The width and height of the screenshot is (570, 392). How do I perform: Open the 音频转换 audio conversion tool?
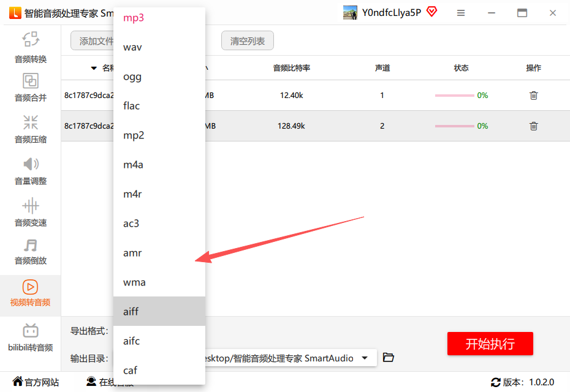pyautogui.click(x=31, y=48)
